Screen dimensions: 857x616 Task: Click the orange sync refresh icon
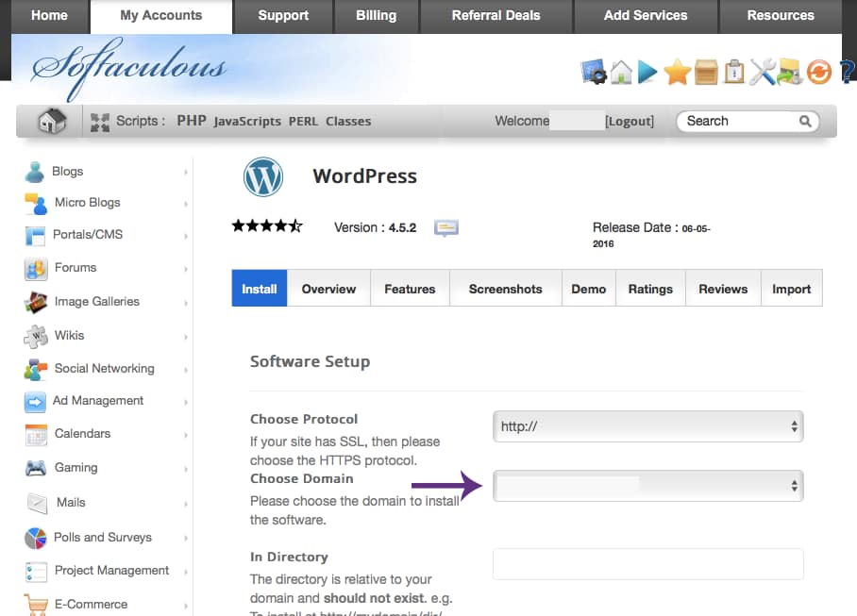click(818, 72)
